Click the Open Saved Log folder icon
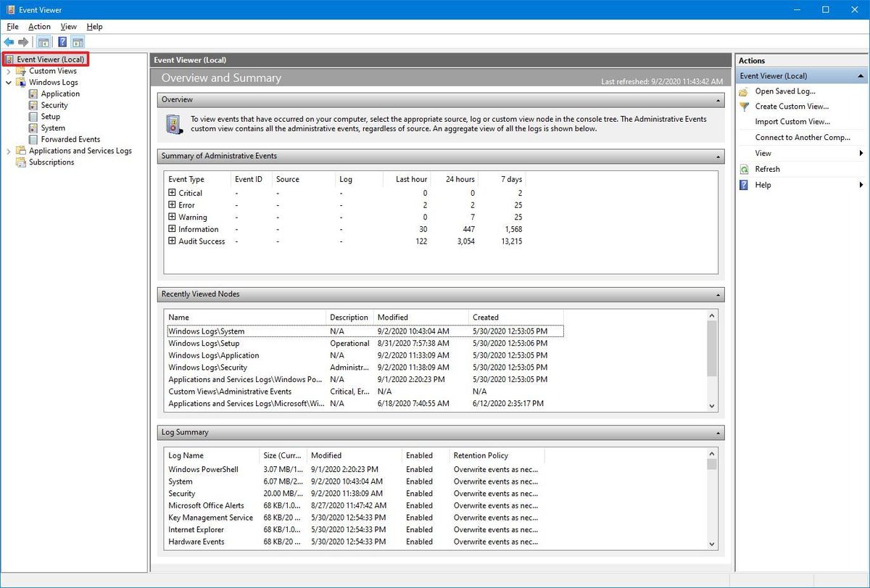 [x=742, y=91]
